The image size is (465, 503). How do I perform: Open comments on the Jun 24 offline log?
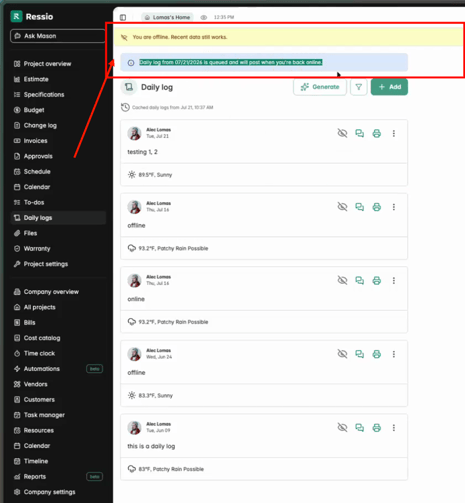[359, 354]
